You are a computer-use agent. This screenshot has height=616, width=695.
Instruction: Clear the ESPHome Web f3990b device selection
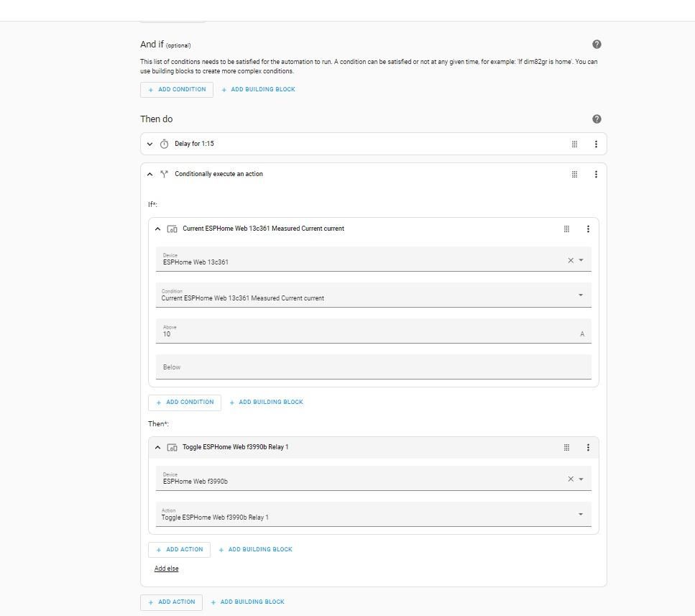[x=571, y=479]
